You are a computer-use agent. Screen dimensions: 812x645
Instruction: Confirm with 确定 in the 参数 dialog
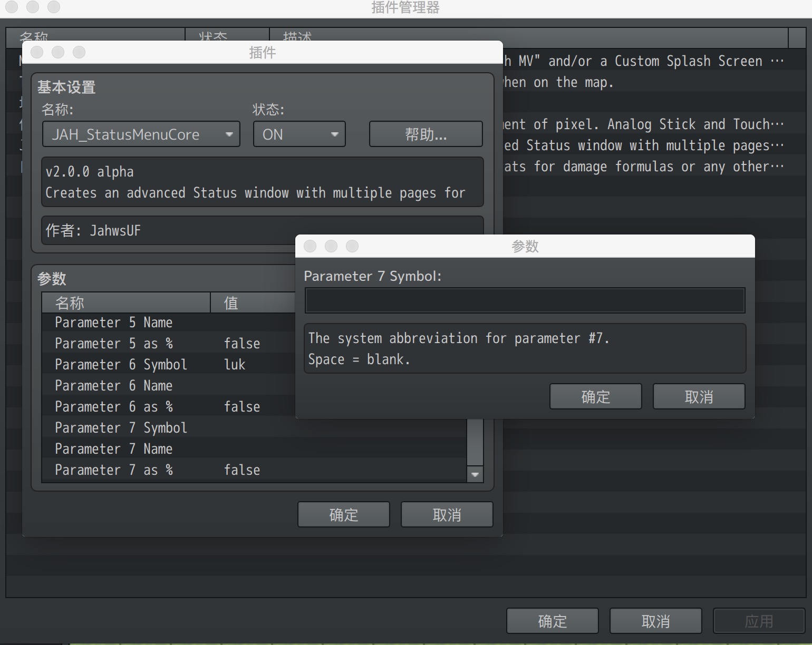[x=595, y=396]
